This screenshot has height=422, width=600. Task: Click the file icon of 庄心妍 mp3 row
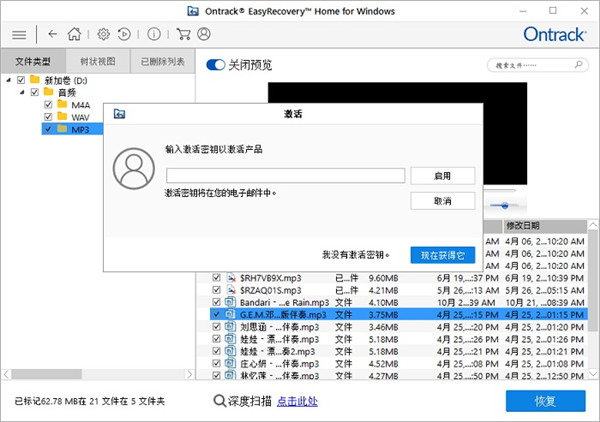[230, 363]
